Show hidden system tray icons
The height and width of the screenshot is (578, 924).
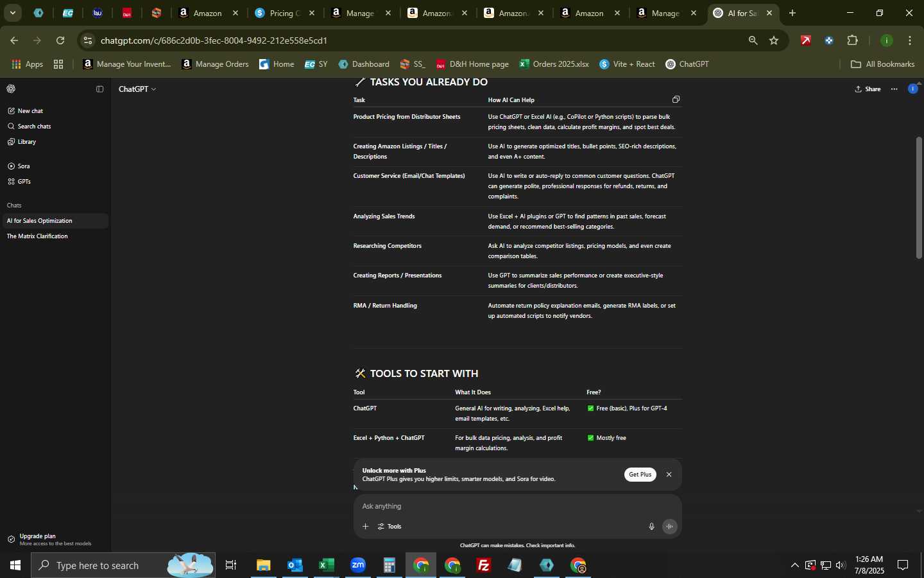[x=794, y=565]
